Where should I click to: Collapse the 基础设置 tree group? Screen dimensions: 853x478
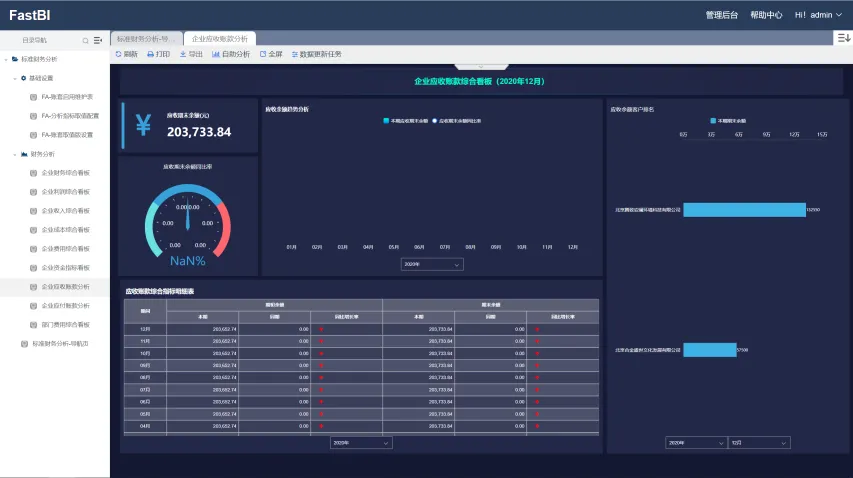15,78
